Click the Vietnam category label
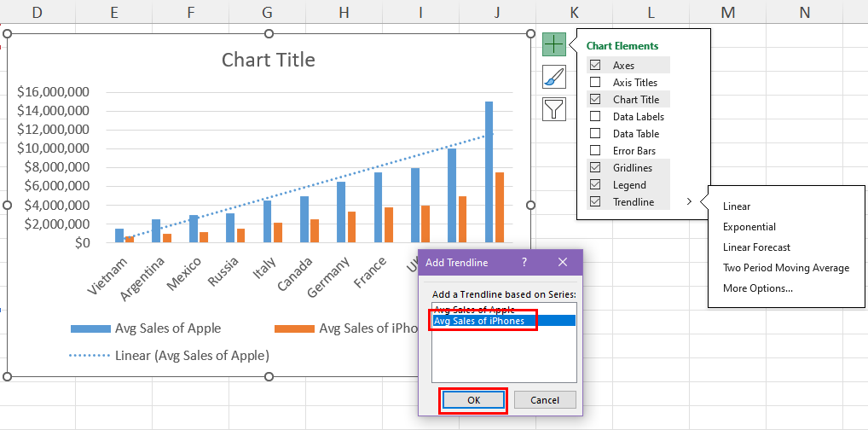 tap(107, 276)
